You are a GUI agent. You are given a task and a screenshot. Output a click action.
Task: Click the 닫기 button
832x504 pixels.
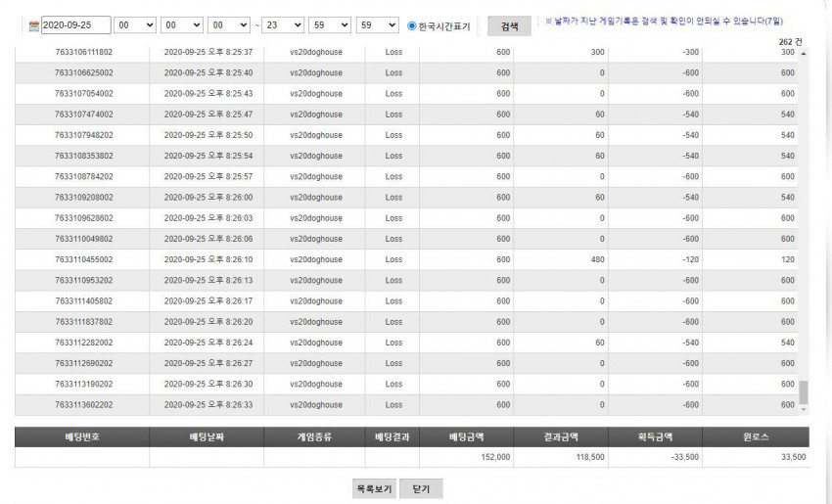point(421,488)
